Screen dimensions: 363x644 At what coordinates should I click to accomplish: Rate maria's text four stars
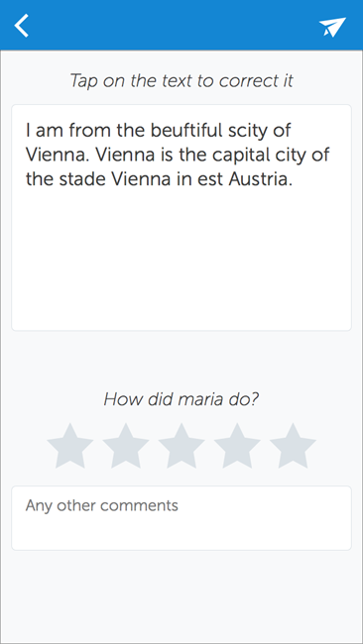point(237,446)
